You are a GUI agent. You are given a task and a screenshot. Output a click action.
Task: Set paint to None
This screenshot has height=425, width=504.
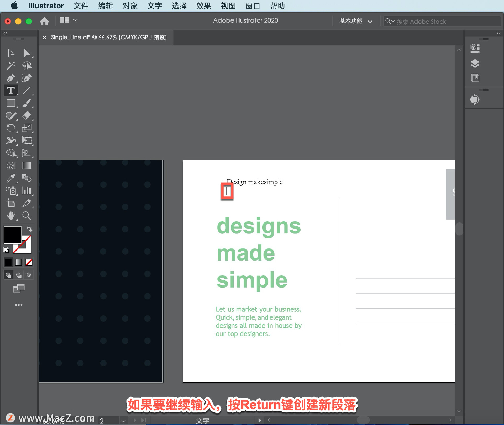[x=29, y=262]
